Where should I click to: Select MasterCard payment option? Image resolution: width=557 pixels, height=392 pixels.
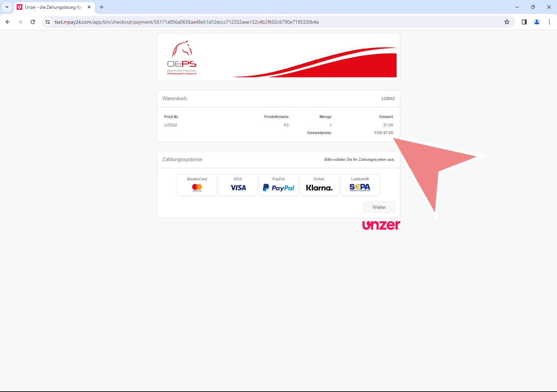click(197, 185)
